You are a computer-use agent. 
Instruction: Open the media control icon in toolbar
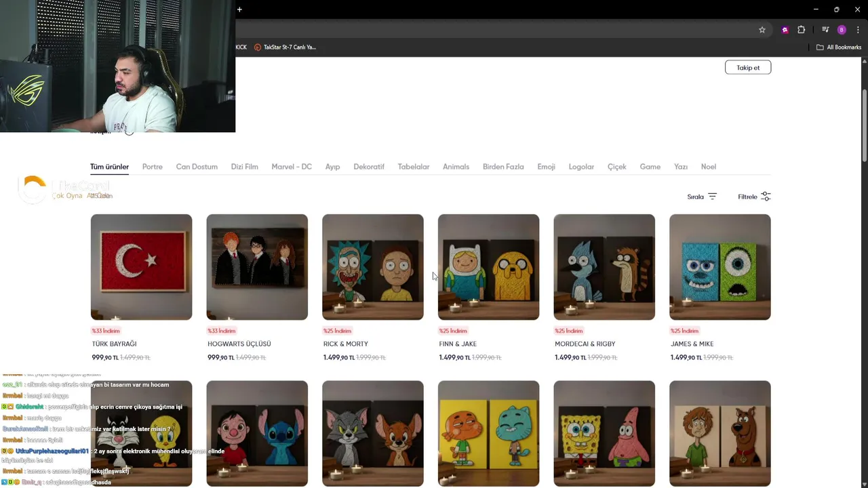[825, 30]
